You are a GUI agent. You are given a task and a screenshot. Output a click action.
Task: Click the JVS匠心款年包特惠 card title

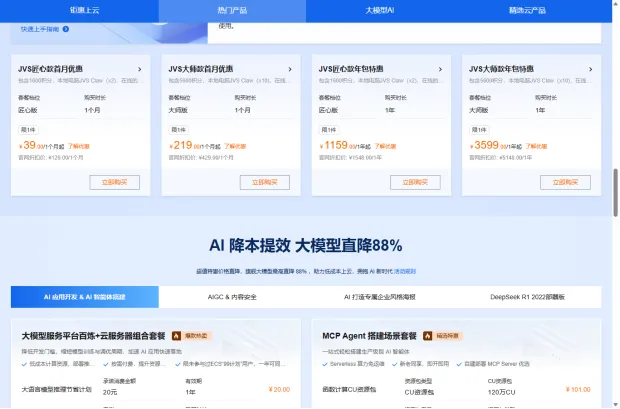(x=351, y=69)
